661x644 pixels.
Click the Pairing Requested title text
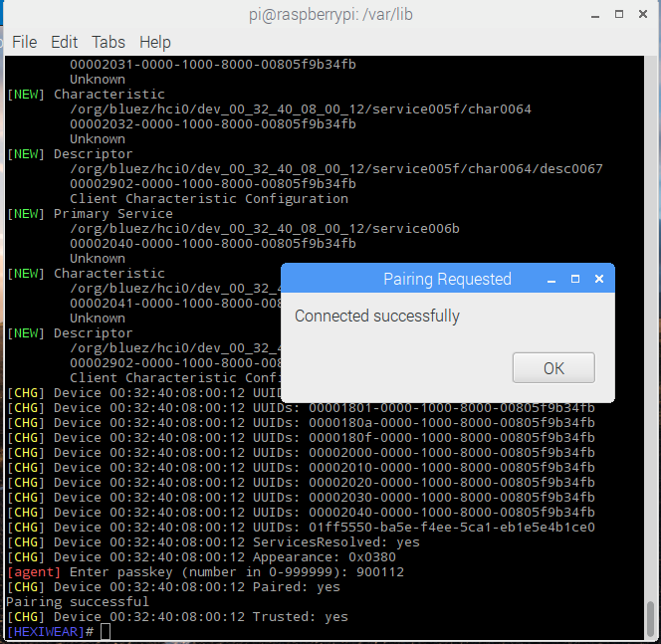click(447, 280)
